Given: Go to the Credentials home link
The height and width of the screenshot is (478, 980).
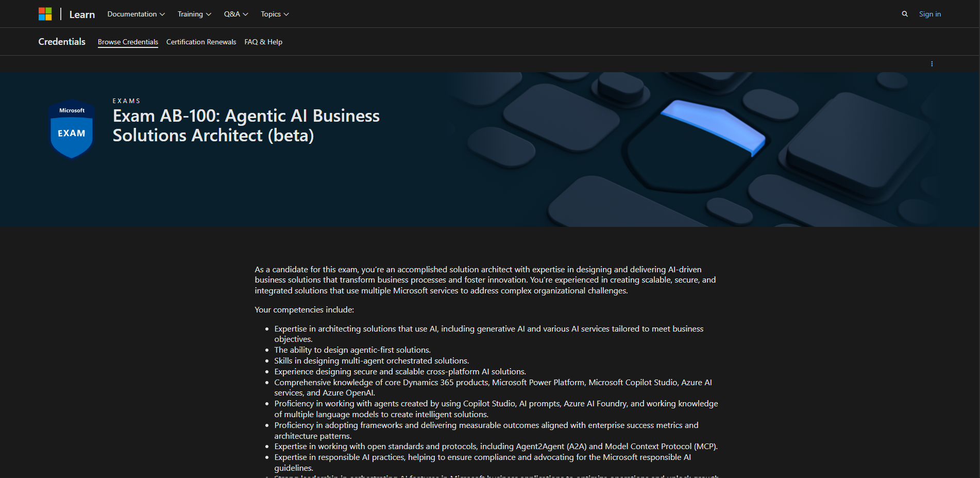Looking at the screenshot, I should [x=61, y=41].
